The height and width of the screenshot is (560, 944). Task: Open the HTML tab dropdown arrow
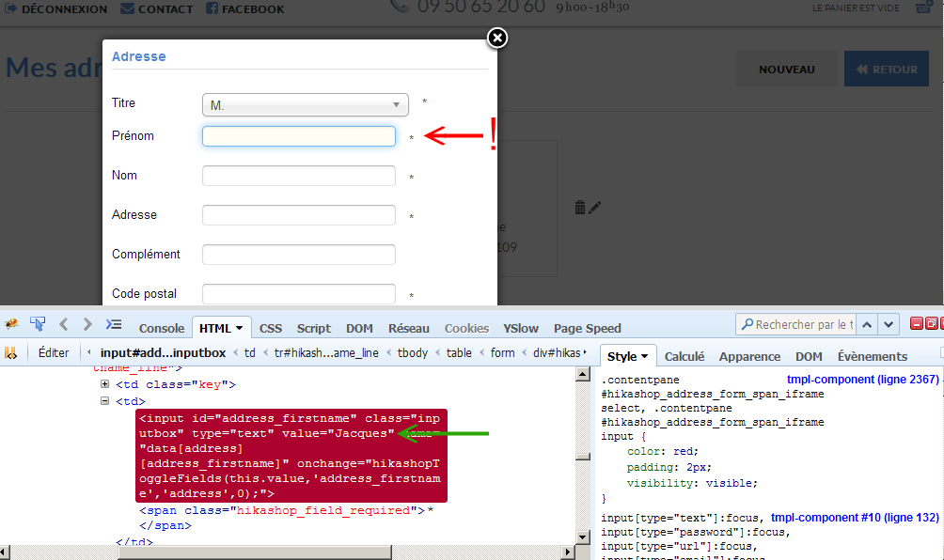239,328
